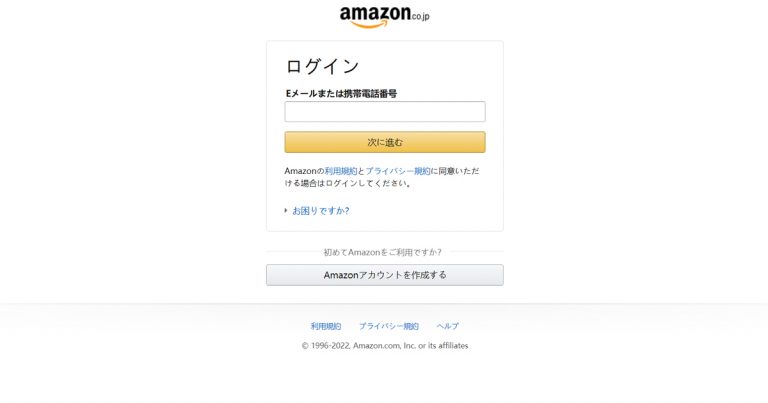Click the yellow 次に進む button
The height and width of the screenshot is (403, 768).
point(385,142)
